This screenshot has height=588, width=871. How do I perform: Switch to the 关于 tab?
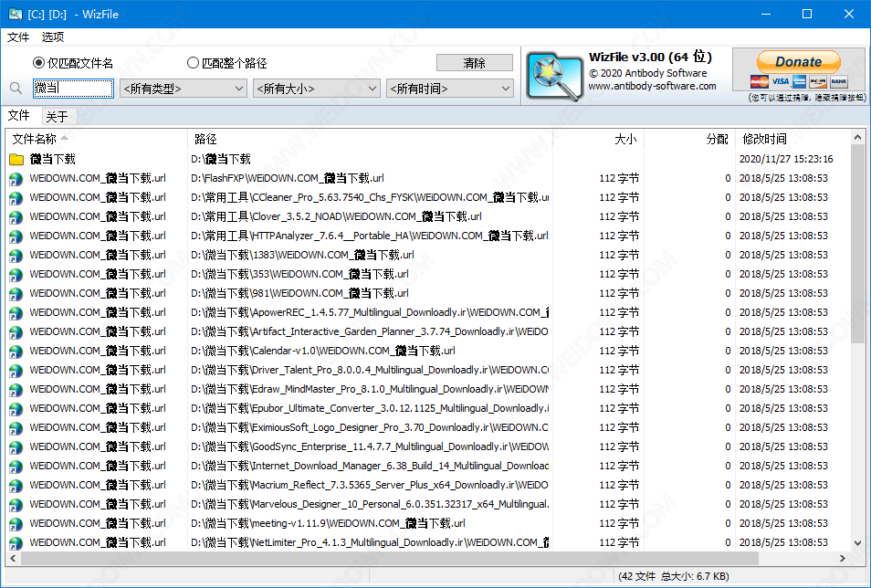coord(58,117)
